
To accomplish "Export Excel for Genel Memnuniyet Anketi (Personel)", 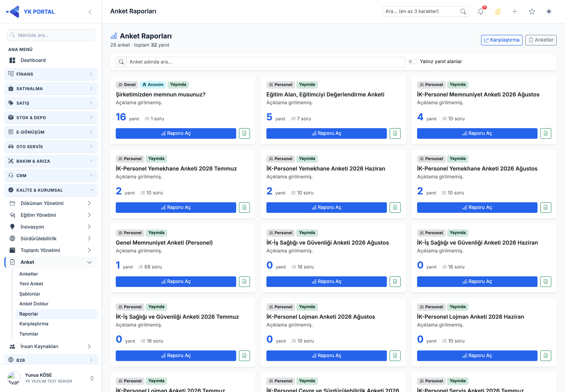I will pyautogui.click(x=244, y=281).
